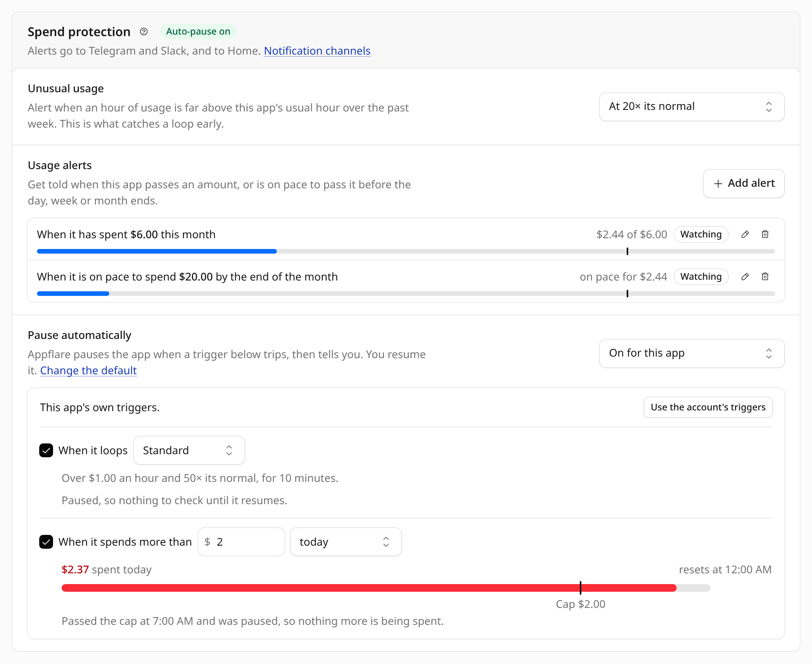Click the on pace for $2.44 text
The width and height of the screenshot is (812, 664).
pyautogui.click(x=623, y=277)
